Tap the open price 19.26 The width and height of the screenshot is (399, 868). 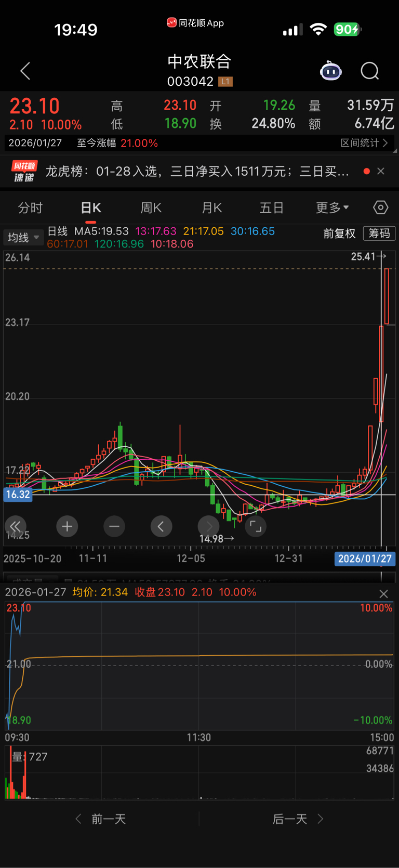click(x=279, y=105)
